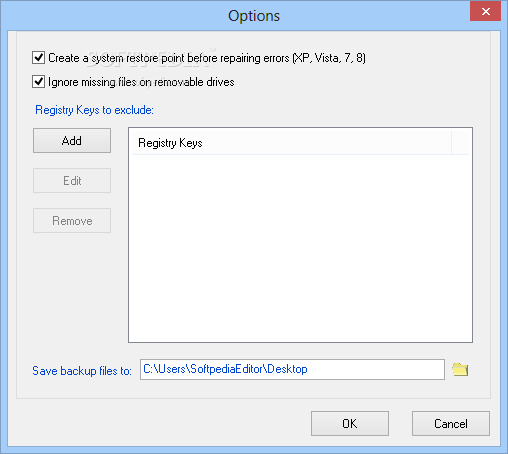Click the 'Registry Keys to exclude:' heading

[x=94, y=110]
